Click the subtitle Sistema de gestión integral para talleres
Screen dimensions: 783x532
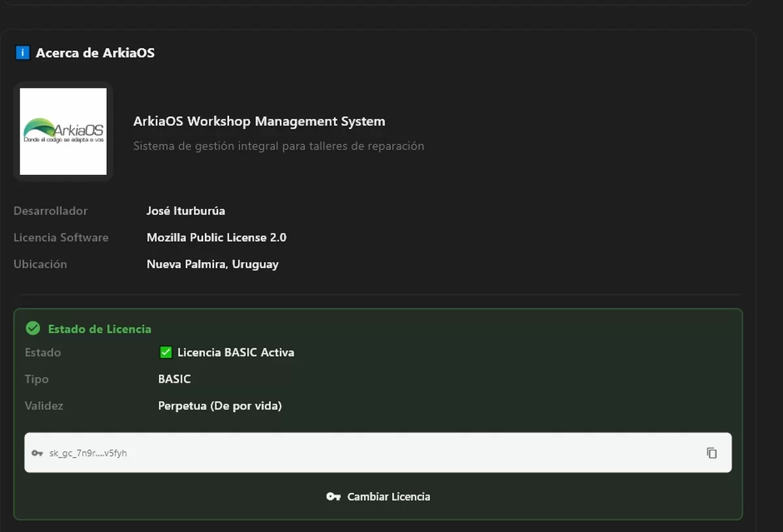coord(279,146)
